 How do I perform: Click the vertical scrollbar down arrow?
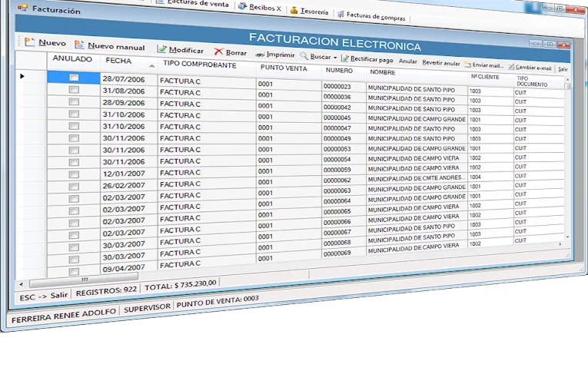pyautogui.click(x=567, y=237)
